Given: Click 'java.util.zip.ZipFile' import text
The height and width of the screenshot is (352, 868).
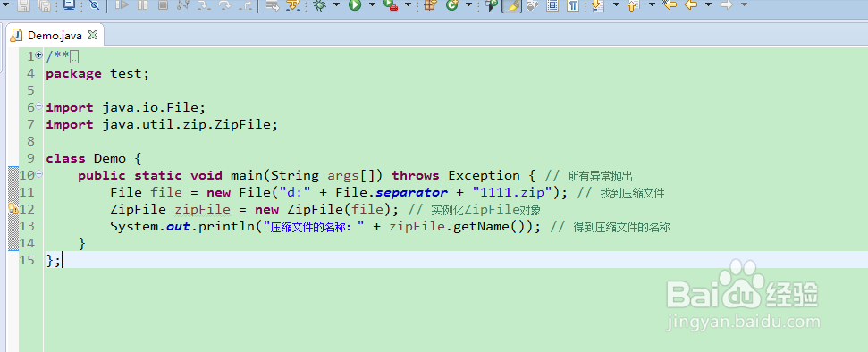Looking at the screenshot, I should pos(187,125).
